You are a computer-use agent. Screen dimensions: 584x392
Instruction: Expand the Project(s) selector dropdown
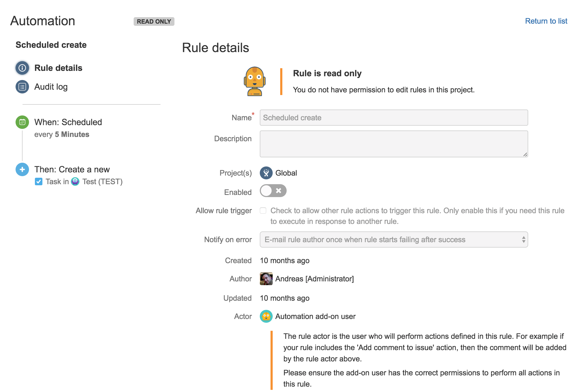click(279, 173)
